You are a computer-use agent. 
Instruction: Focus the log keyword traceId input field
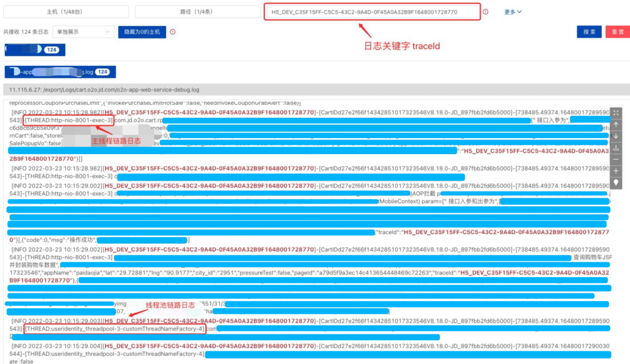(x=372, y=12)
